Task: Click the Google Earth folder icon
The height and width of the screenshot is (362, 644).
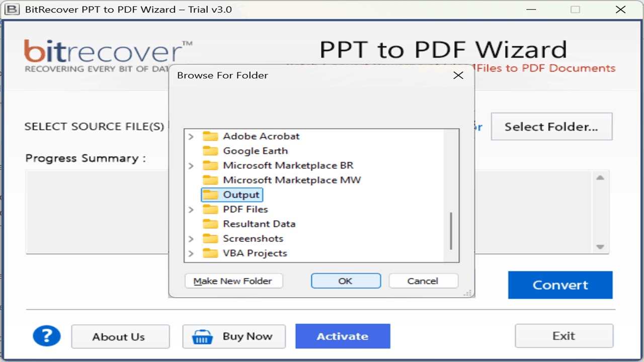Action: click(210, 151)
